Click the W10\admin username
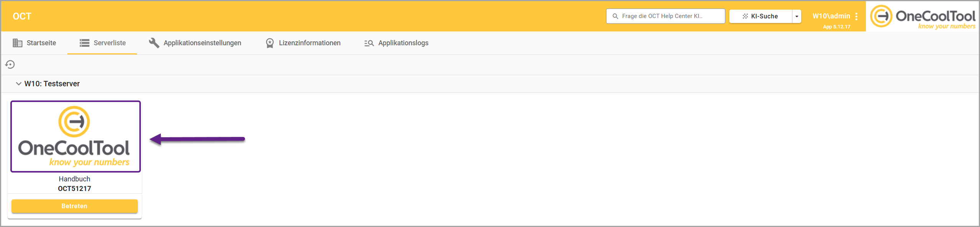Viewport: 980px width, 227px height. 831,16
